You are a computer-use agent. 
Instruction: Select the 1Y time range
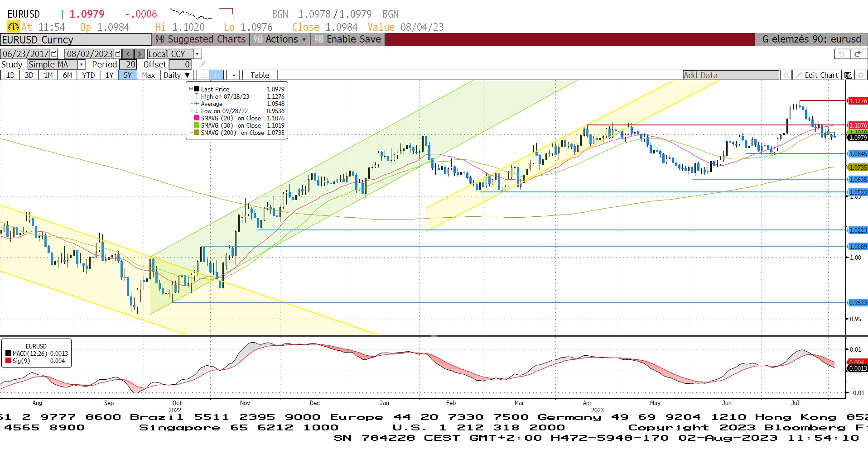109,75
